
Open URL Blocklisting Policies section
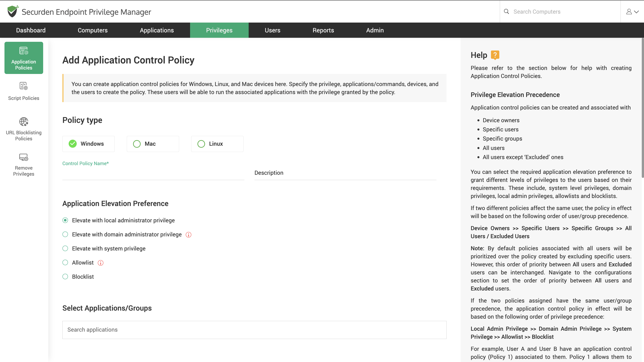click(x=24, y=129)
